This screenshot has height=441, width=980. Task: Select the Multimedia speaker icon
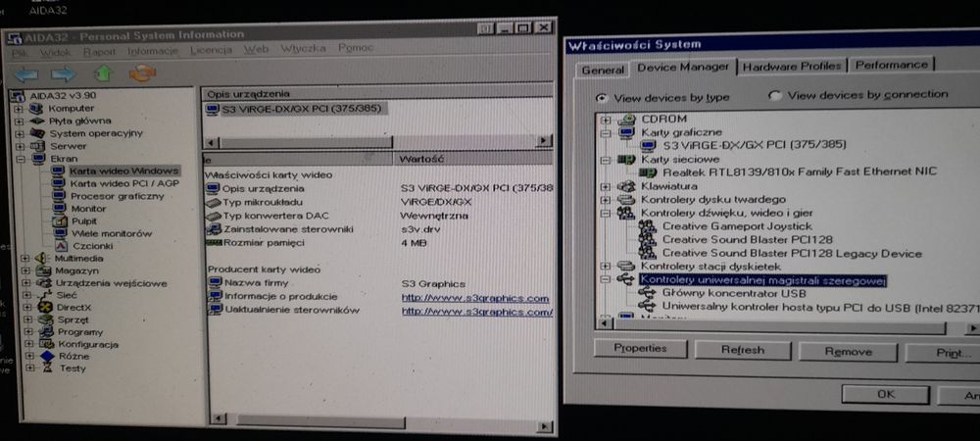[x=42, y=258]
